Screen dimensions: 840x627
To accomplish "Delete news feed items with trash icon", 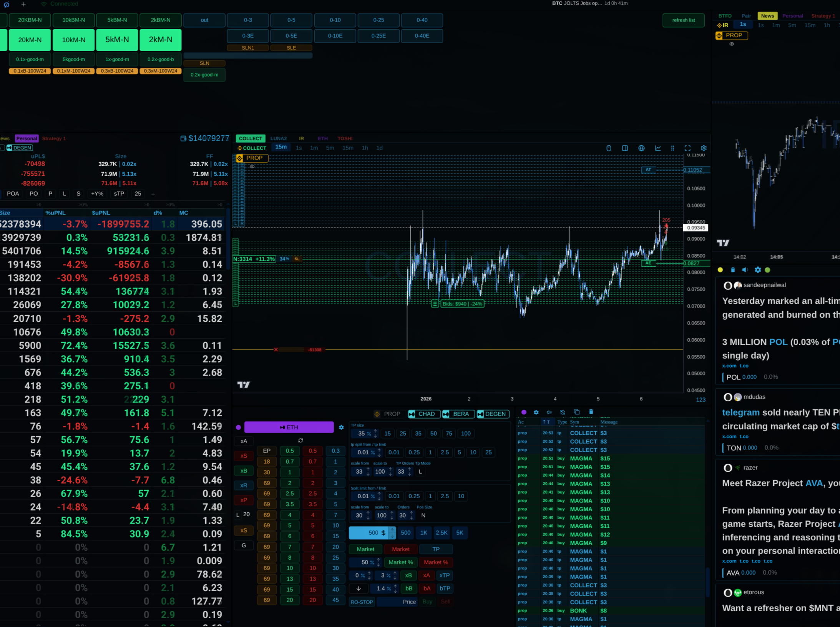I will [x=733, y=270].
